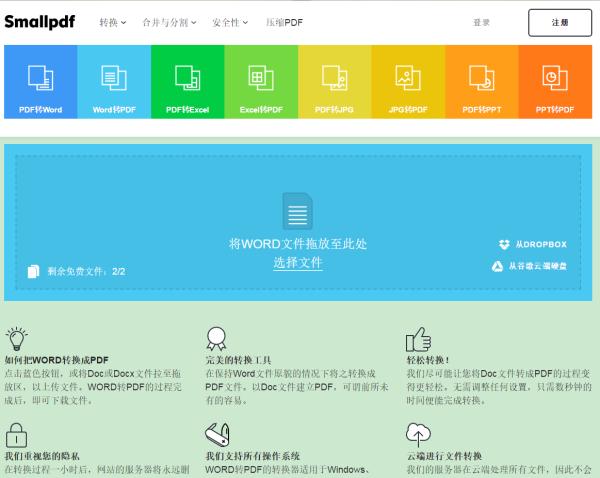The image size is (600, 478).
Task: Click the Swiss army knife icon
Action: tap(217, 434)
